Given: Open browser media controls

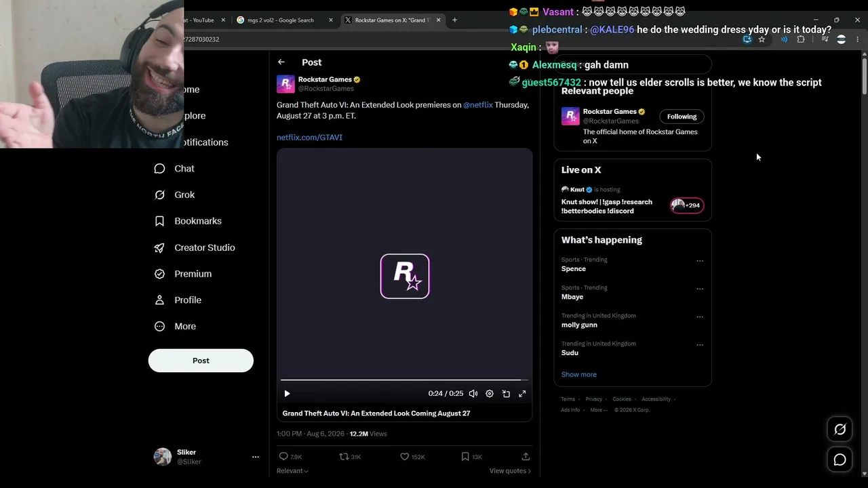Looking at the screenshot, I should (x=825, y=39).
